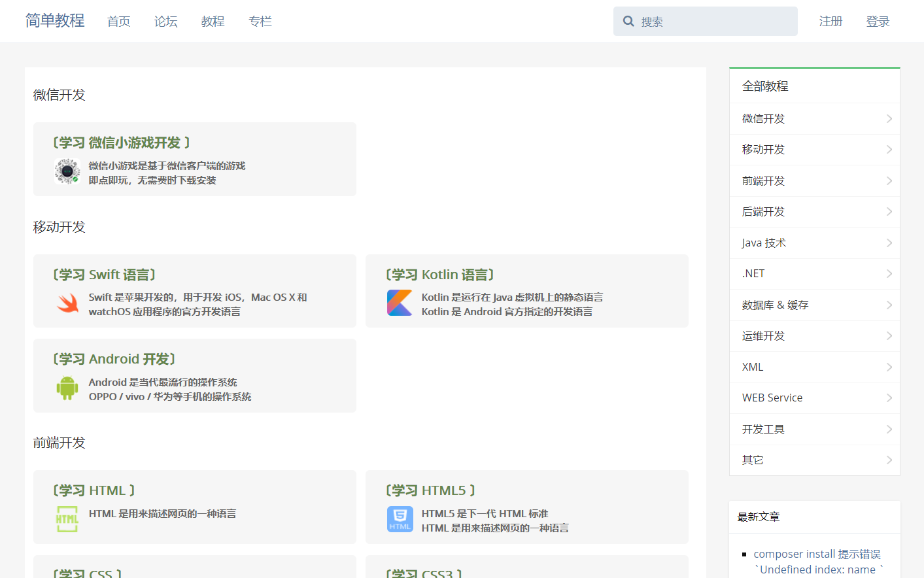Open the 学习 Swift 语言 title link
The height and width of the screenshot is (578, 924).
point(104,275)
